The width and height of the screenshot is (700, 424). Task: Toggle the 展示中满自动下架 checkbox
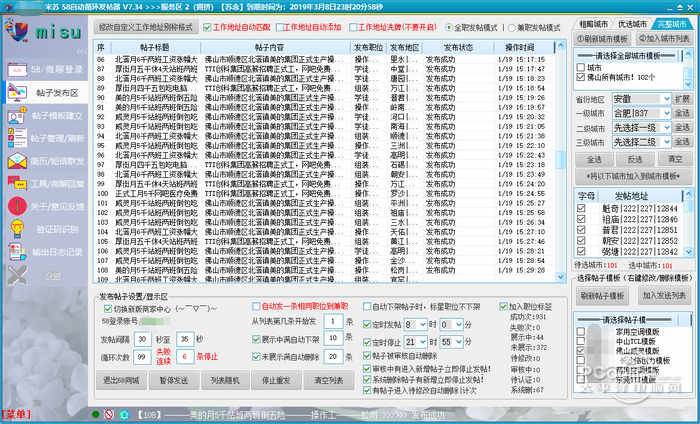click(256, 339)
